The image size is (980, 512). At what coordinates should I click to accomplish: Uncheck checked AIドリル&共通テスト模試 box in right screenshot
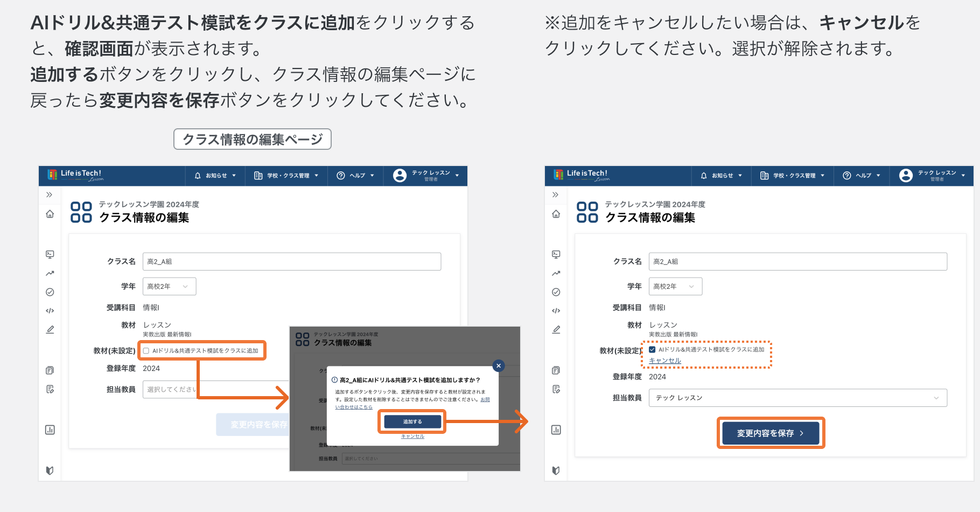click(x=652, y=350)
